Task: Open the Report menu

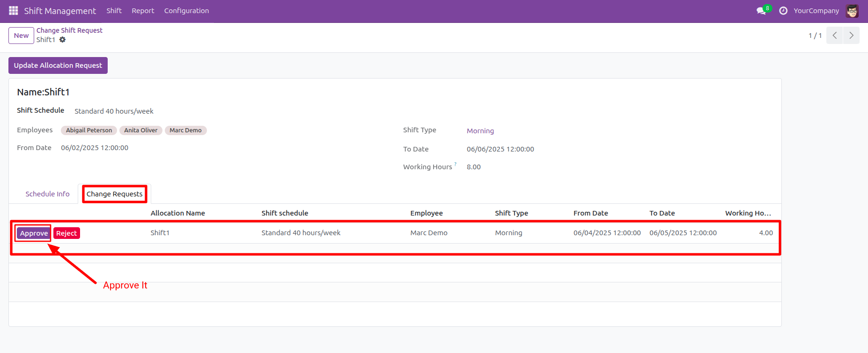Action: (x=143, y=11)
